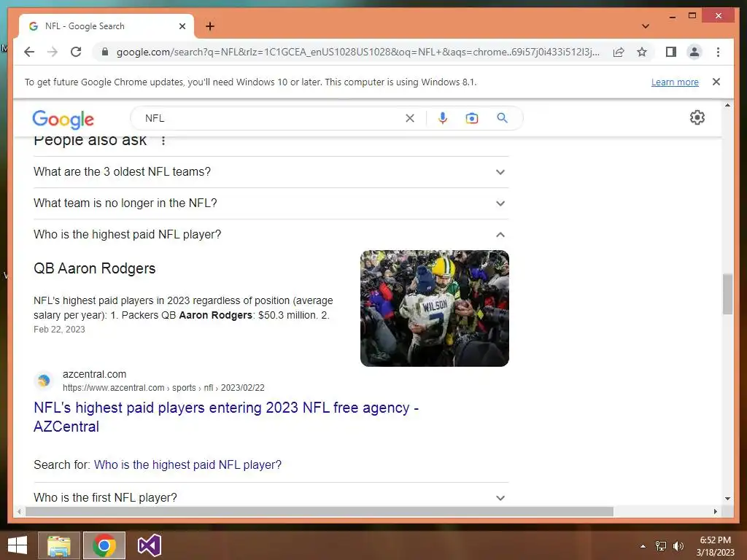
Task: Click the 'Feb 22, 2023' date text
Action: [x=59, y=330]
